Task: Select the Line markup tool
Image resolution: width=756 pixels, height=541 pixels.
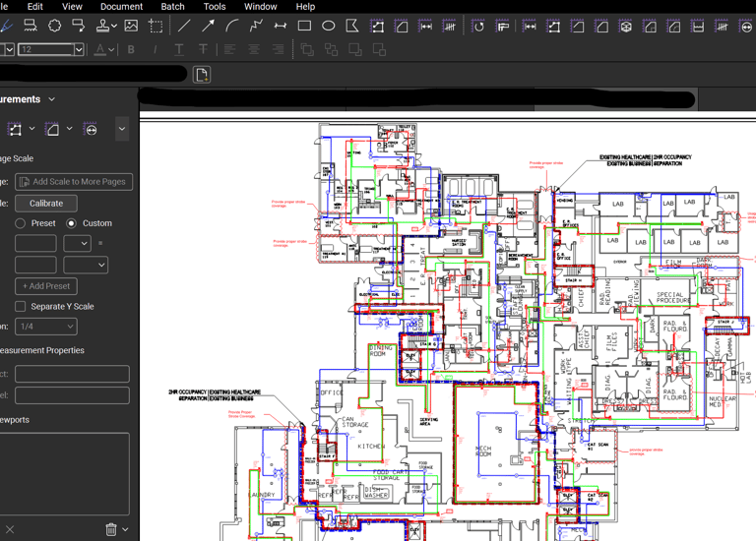Action: pyautogui.click(x=184, y=26)
